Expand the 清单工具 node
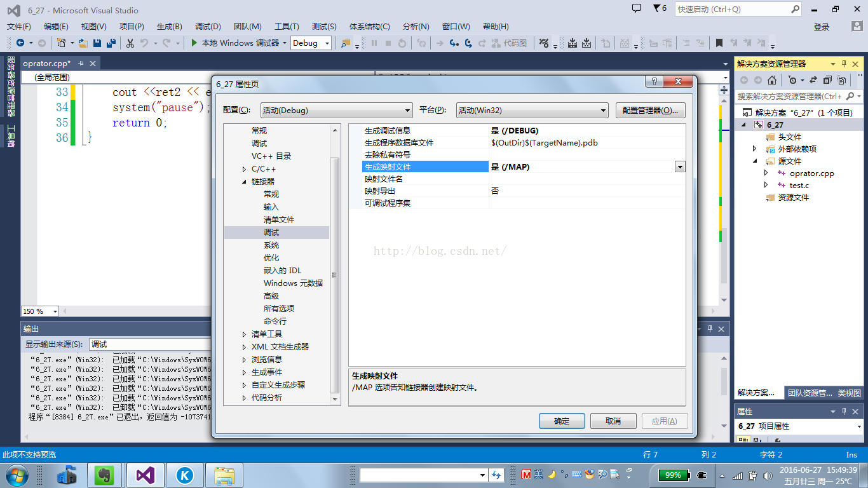The width and height of the screenshot is (868, 488). [x=245, y=334]
